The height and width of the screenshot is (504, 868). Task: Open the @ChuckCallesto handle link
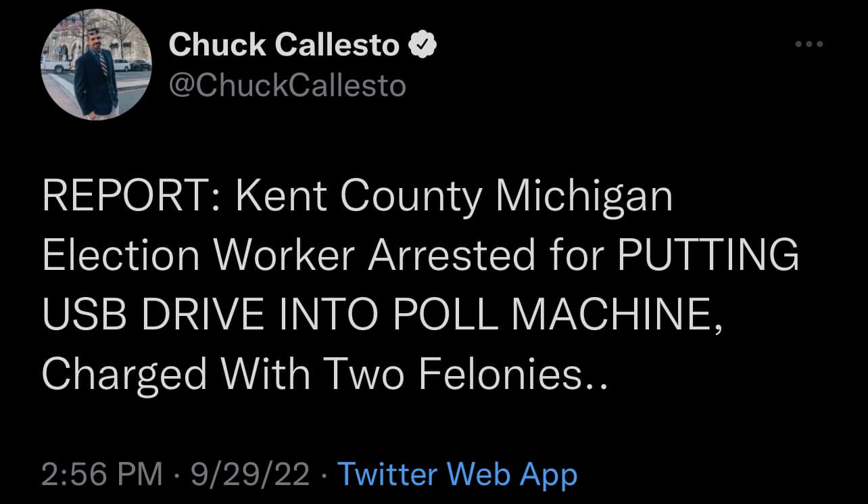(287, 85)
